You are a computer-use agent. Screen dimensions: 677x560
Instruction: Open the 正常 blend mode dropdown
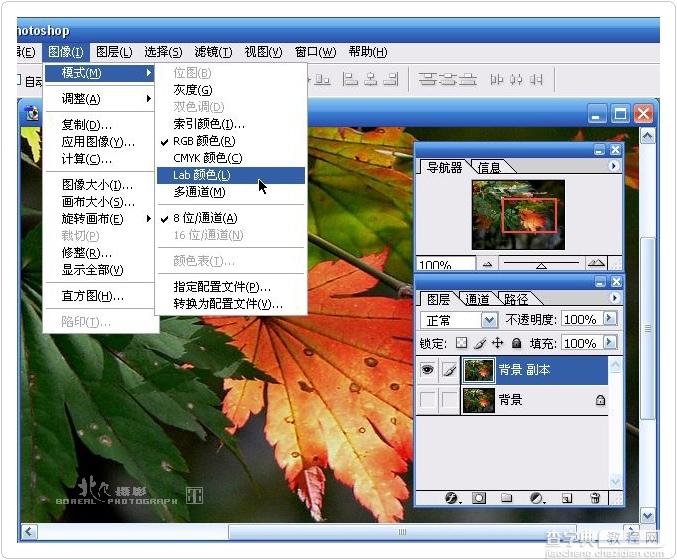[x=489, y=320]
